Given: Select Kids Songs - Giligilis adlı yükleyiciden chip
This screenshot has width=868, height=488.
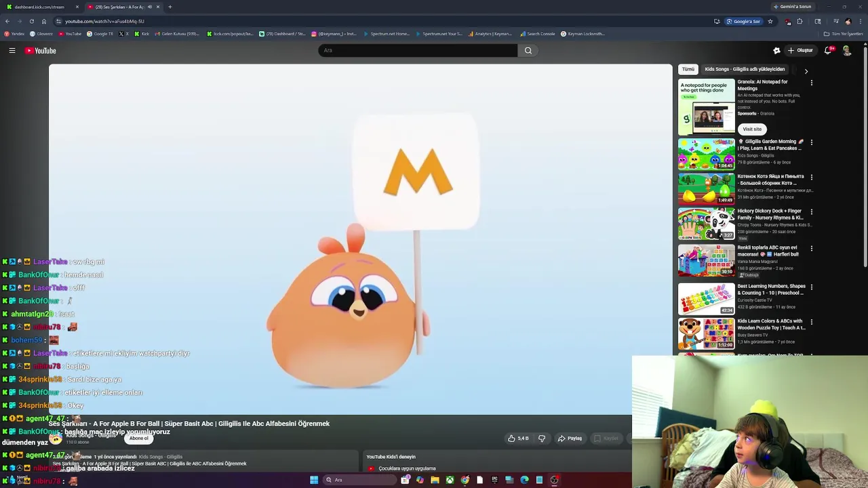Looking at the screenshot, I should (745, 69).
